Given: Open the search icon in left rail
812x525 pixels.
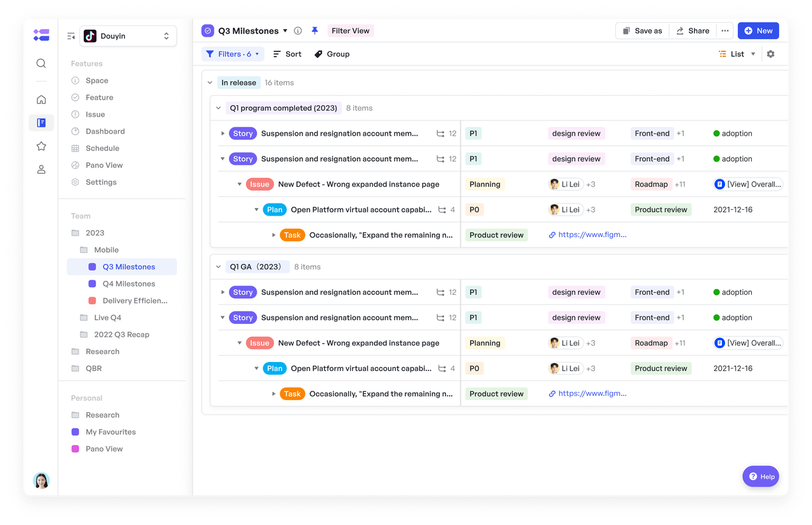Looking at the screenshot, I should pos(41,63).
